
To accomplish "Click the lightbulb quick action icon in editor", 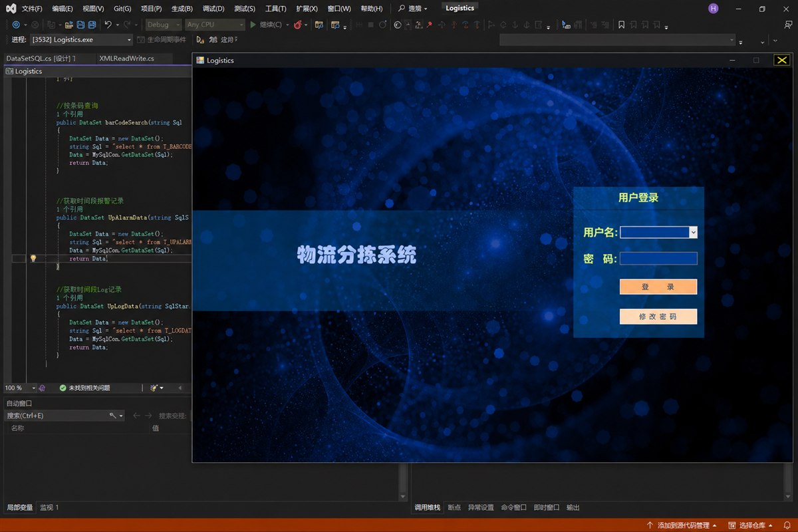I will tap(33, 258).
